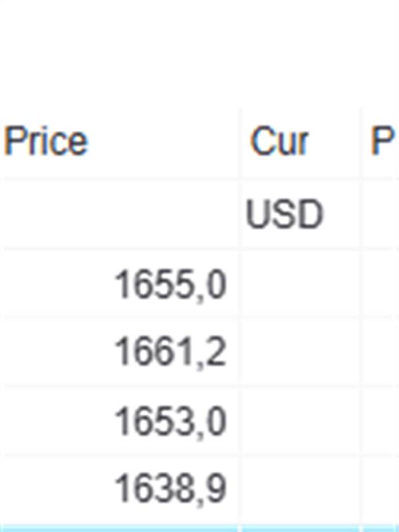
Task: Click the empty Cur cell in 1661,2 row
Action: 301,352
